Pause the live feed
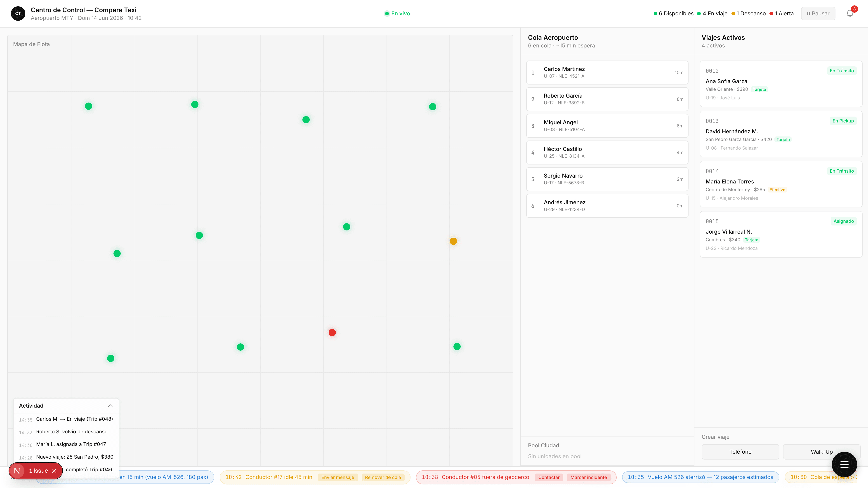 tap(818, 14)
